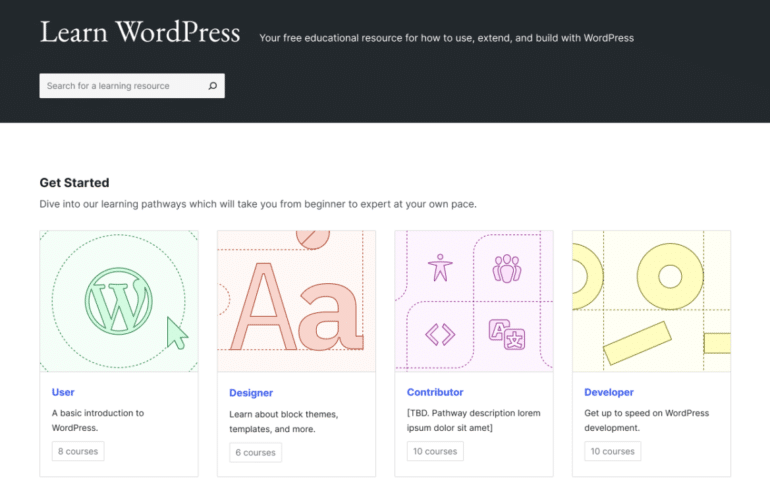Viewport: 770px width, 500px height.
Task: Click the 'Your free educational resource' tagline
Action: coord(446,38)
